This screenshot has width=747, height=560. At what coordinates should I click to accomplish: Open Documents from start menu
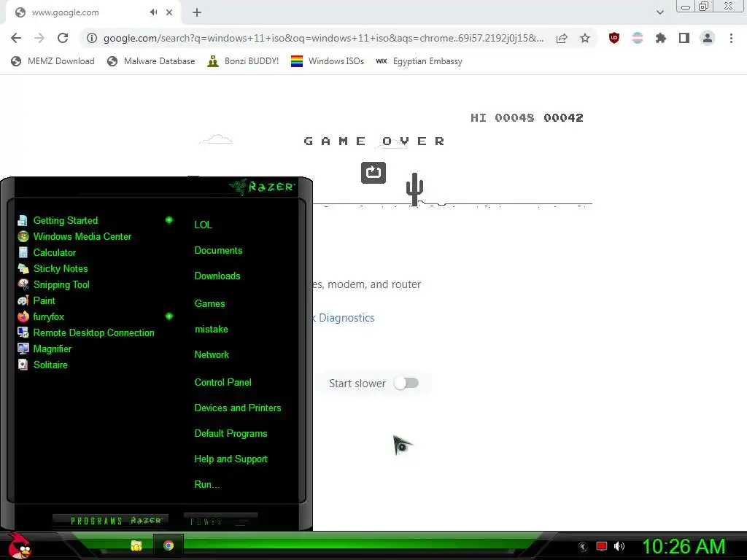pyautogui.click(x=218, y=251)
